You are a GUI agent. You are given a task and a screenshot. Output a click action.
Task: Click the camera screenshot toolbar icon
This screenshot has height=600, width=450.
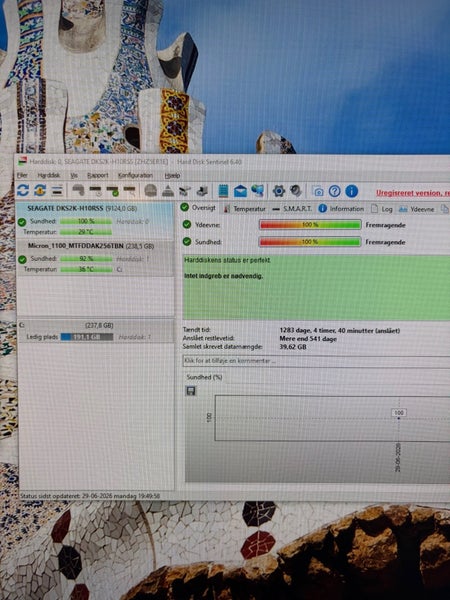tap(318, 191)
